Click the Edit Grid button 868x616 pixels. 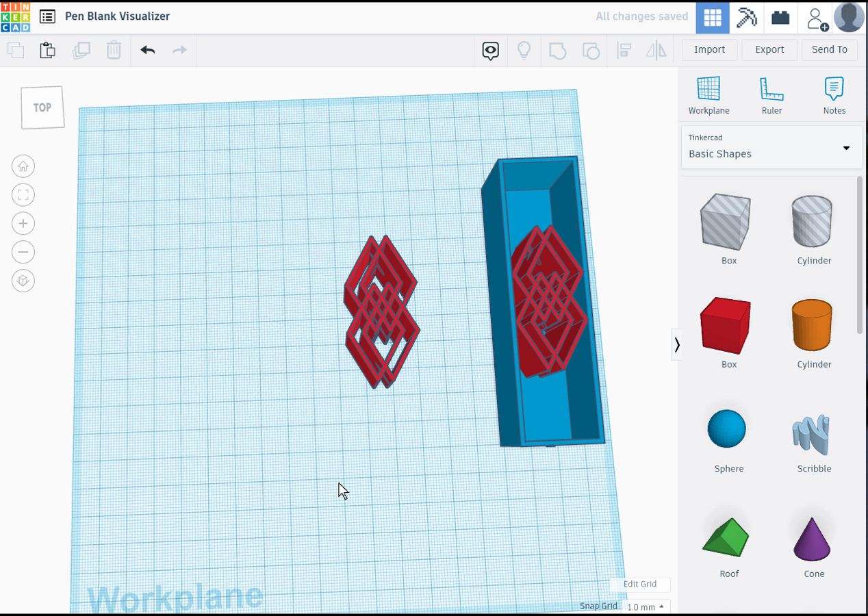point(639,585)
